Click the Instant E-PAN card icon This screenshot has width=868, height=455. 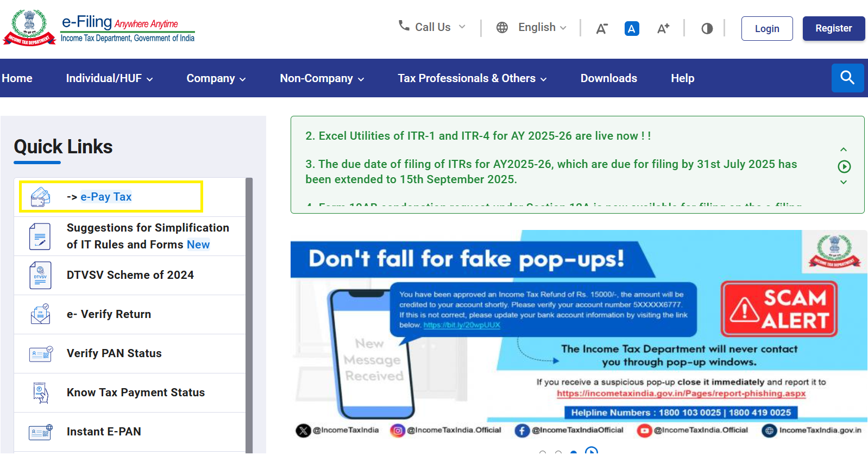[41, 432]
